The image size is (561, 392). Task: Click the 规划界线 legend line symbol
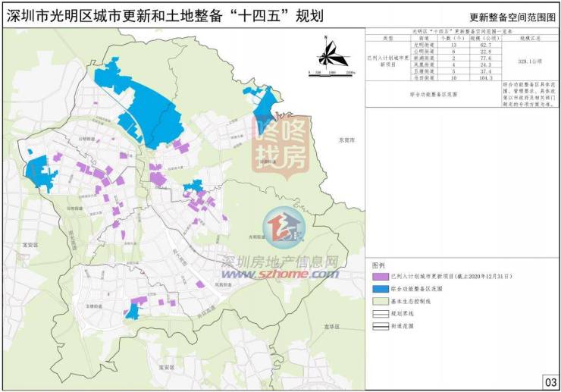click(381, 314)
